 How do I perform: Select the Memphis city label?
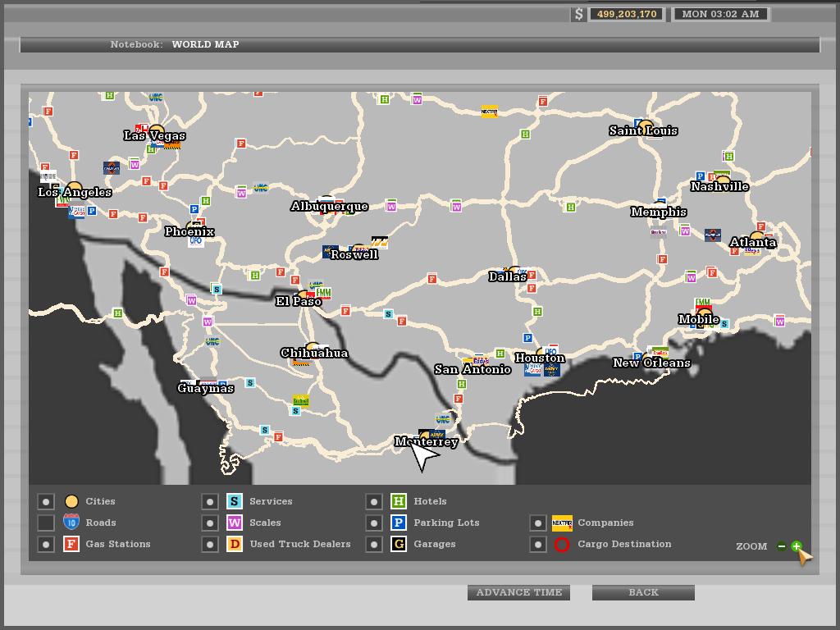coord(659,212)
